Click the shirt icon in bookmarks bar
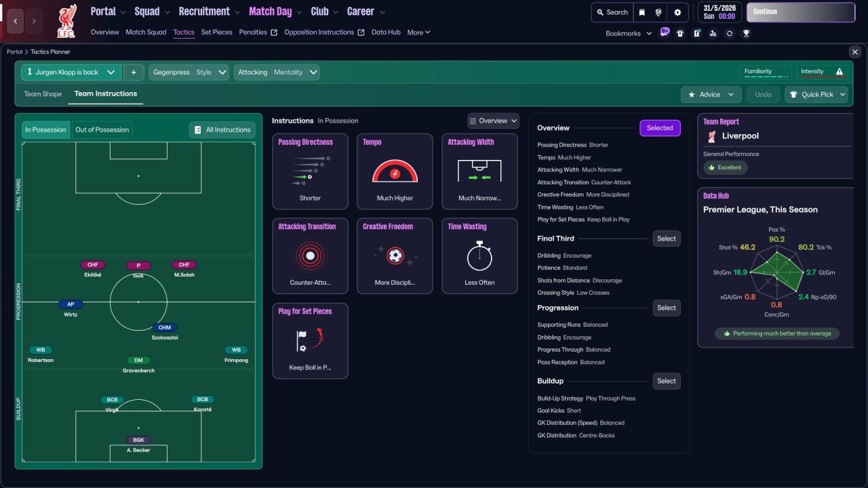This screenshot has height=488, width=868. tap(680, 33)
